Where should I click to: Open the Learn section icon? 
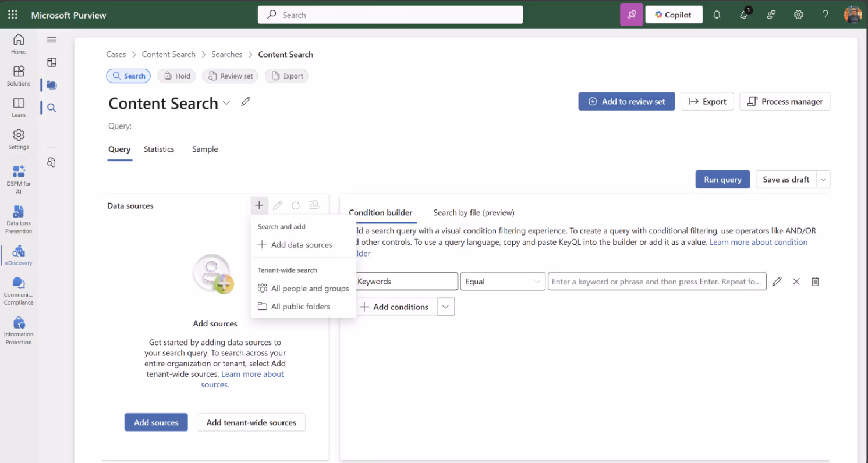pos(19,103)
